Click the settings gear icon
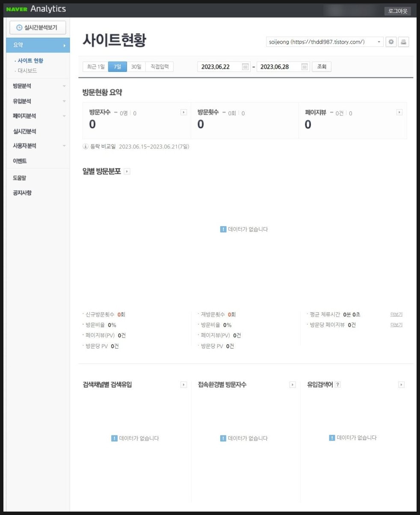Screen dimensions: 420x515 [x=391, y=42]
